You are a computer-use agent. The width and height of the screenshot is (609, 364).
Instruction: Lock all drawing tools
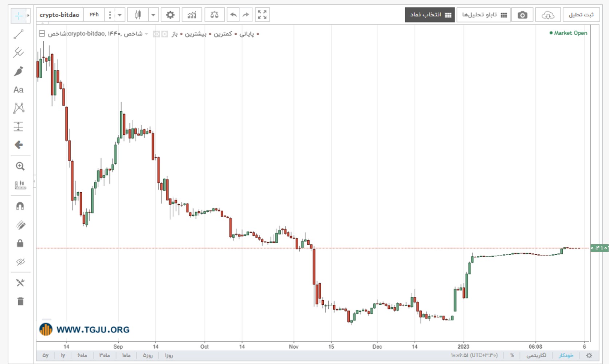pyautogui.click(x=20, y=243)
